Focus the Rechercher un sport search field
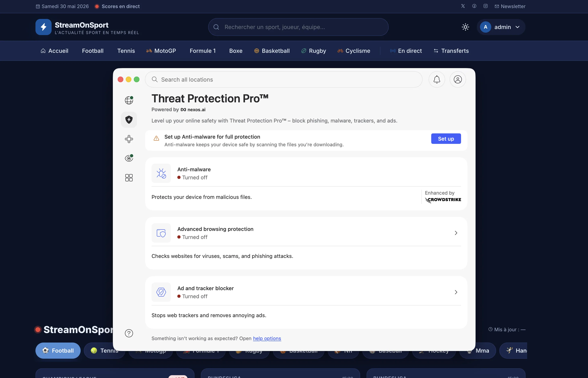 click(298, 27)
